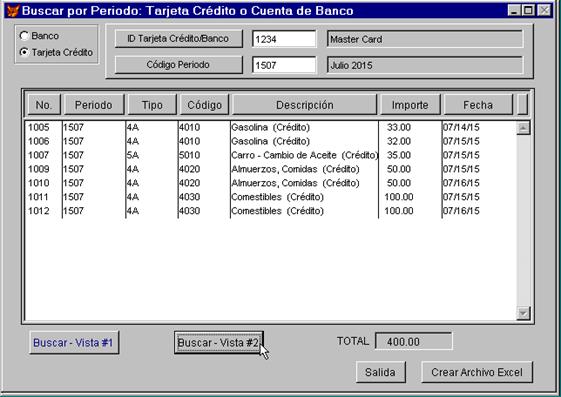The width and height of the screenshot is (561, 397).
Task: Click the 07/16/15 date in row 1012
Action: [461, 211]
